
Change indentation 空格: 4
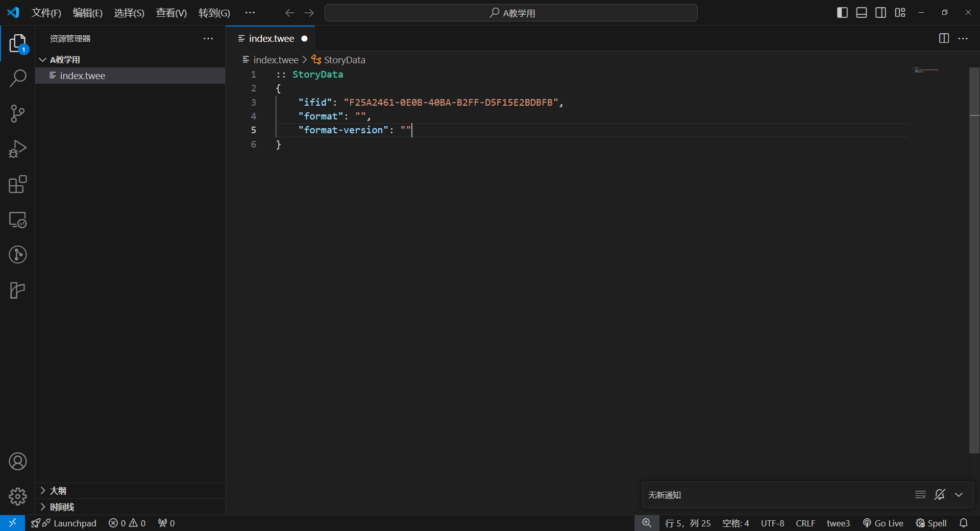[736, 523]
